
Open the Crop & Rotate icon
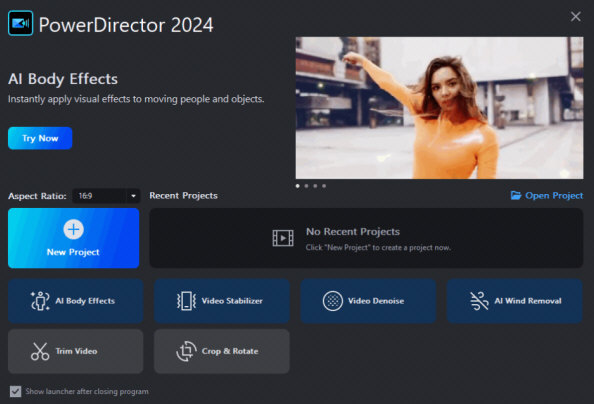186,351
